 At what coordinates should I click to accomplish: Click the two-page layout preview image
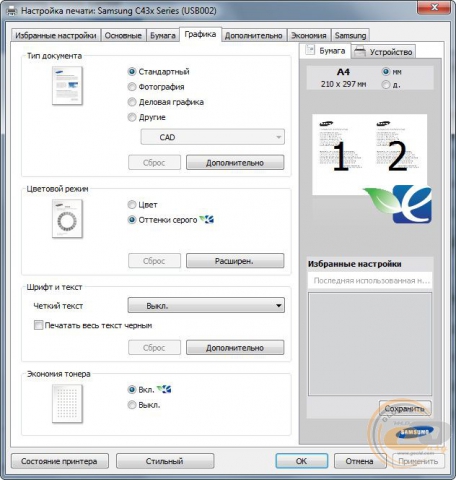coord(369,154)
